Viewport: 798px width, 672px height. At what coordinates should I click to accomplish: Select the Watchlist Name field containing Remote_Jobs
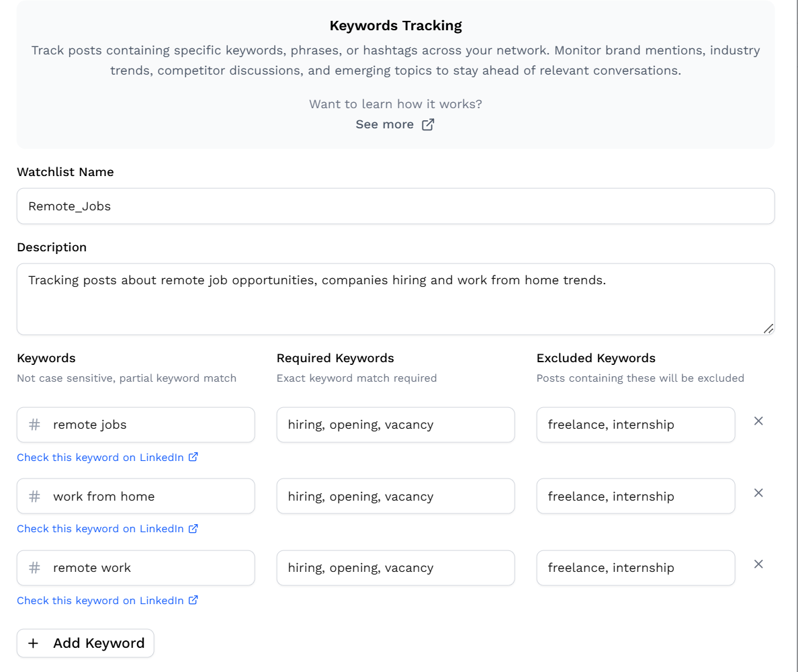coord(396,206)
